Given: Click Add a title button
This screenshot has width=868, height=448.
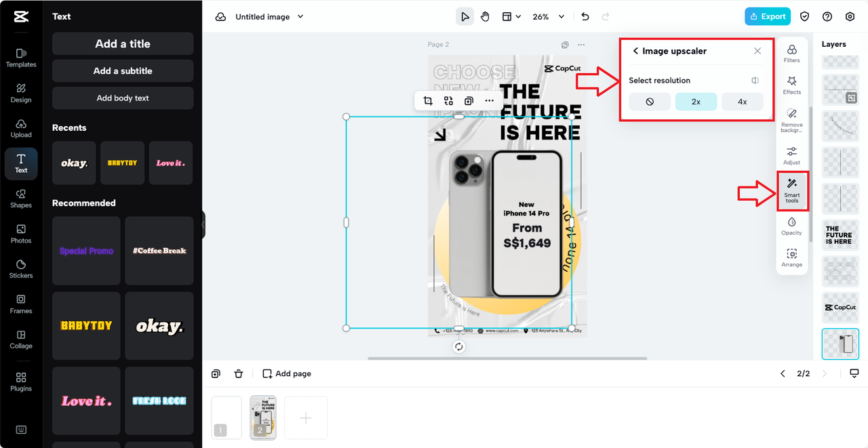Looking at the screenshot, I should (x=123, y=43).
